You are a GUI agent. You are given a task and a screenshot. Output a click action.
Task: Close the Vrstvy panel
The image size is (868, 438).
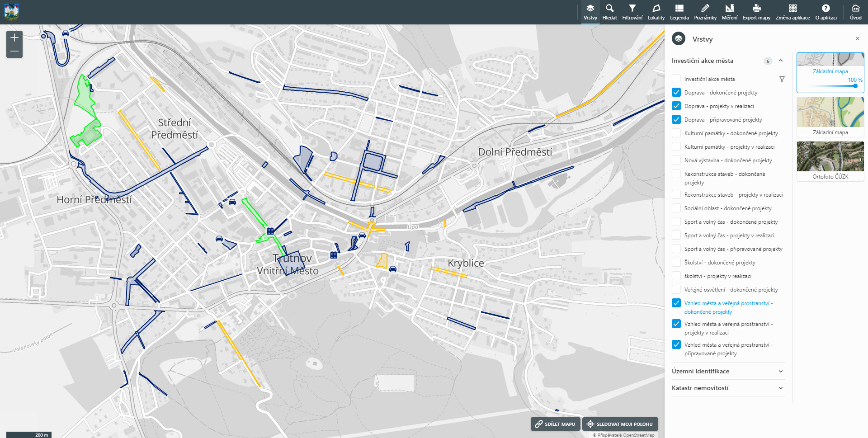pyautogui.click(x=857, y=39)
